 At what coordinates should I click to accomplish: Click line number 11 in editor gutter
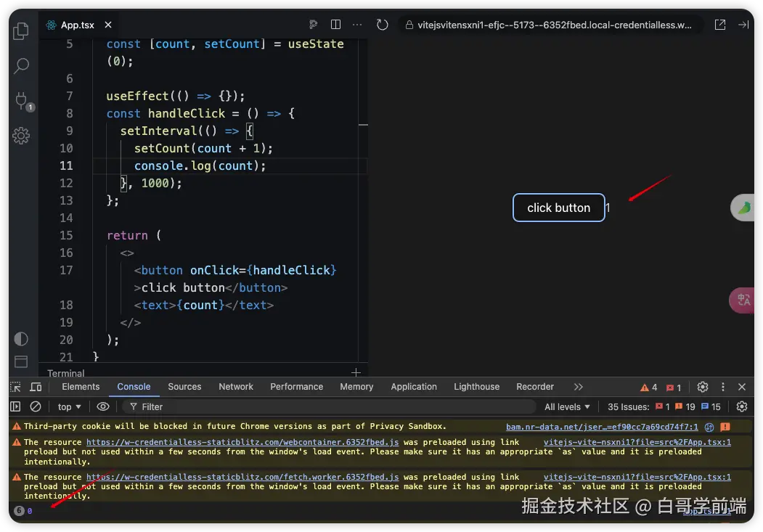[x=66, y=165]
